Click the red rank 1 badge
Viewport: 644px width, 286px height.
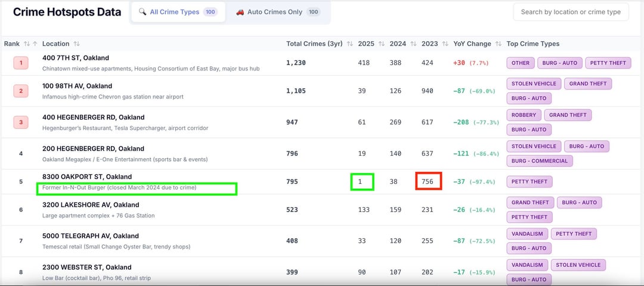tap(21, 63)
